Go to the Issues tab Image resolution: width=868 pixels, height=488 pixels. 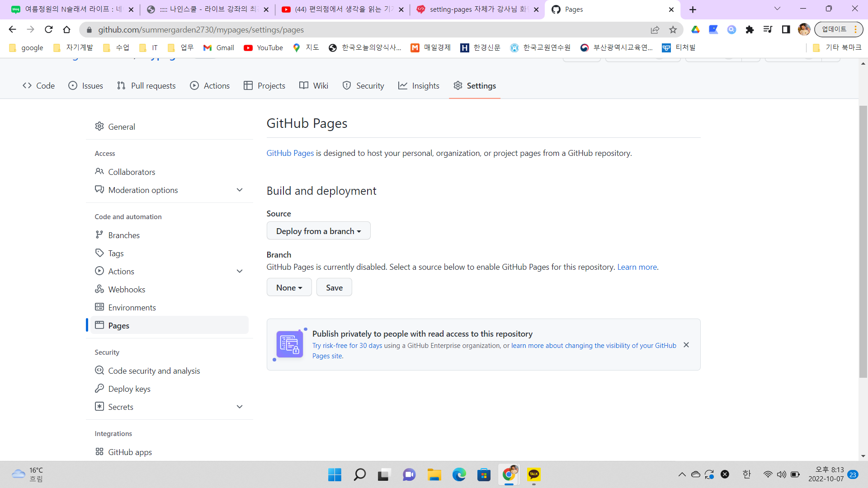(85, 86)
